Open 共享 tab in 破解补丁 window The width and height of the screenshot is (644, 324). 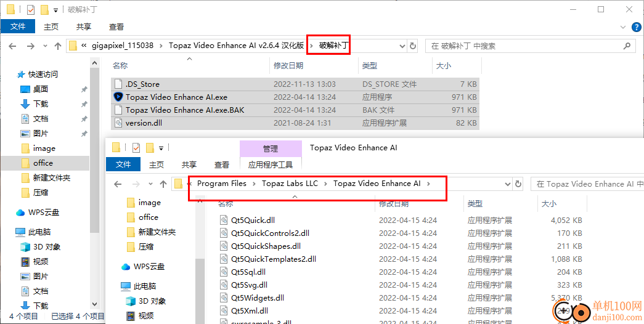point(84,26)
